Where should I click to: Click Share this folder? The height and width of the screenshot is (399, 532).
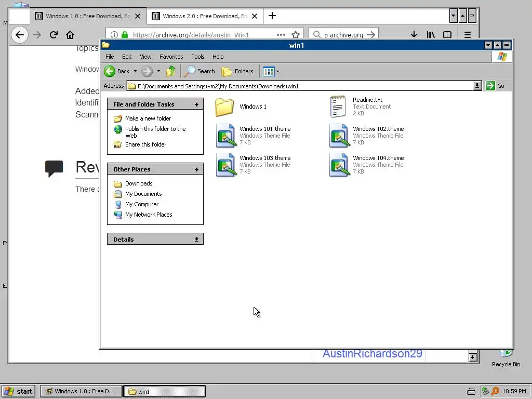[145, 144]
